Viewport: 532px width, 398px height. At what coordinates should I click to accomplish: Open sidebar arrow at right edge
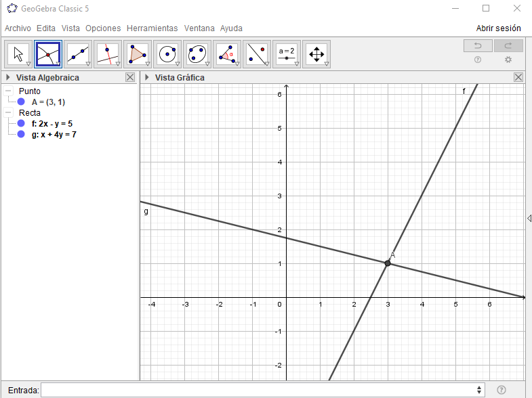pos(529,219)
